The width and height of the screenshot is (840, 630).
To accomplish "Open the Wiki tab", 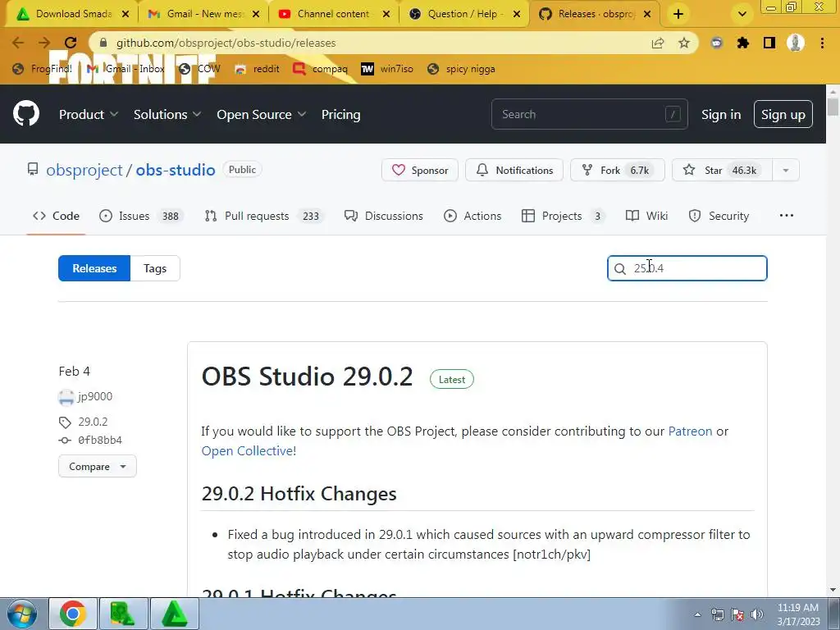I will [646, 216].
